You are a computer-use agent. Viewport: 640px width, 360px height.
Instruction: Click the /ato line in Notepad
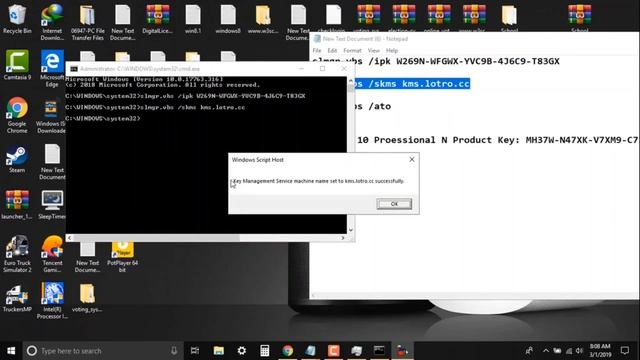373,106
